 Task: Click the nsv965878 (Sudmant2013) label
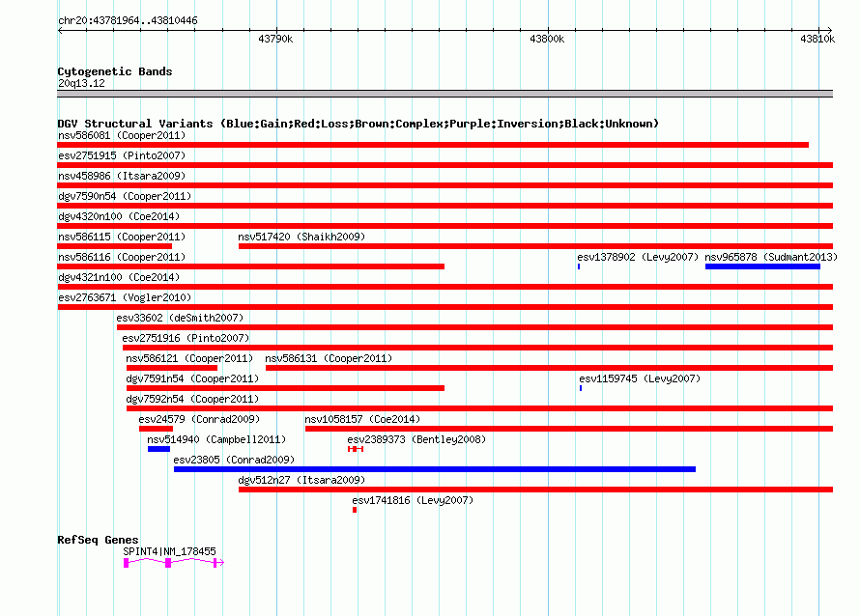[x=771, y=257]
